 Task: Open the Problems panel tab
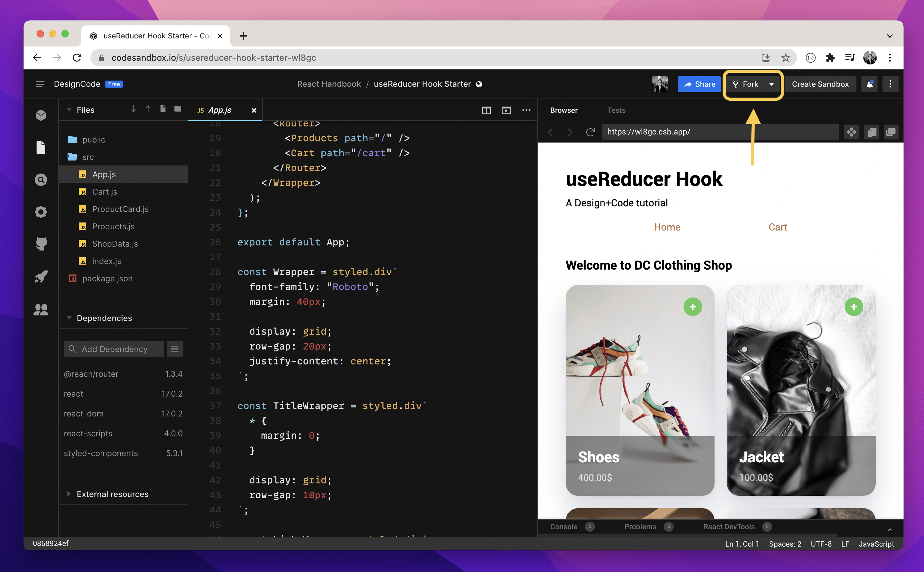pyautogui.click(x=640, y=526)
